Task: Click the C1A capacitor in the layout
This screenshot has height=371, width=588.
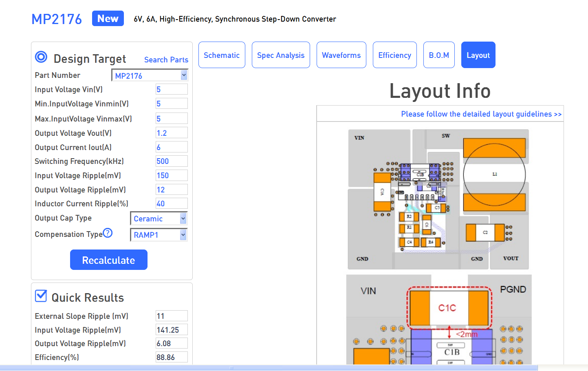Action: pos(382,192)
